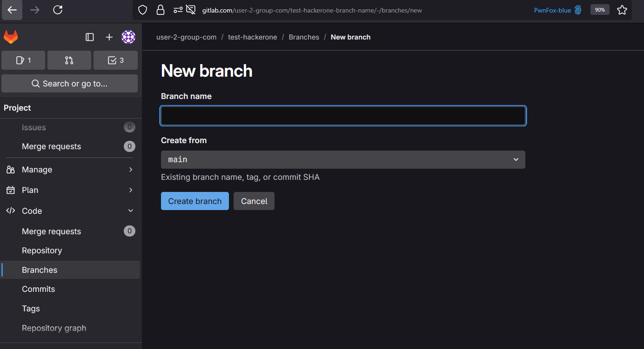Collapse the Code sidebar section

click(70, 211)
